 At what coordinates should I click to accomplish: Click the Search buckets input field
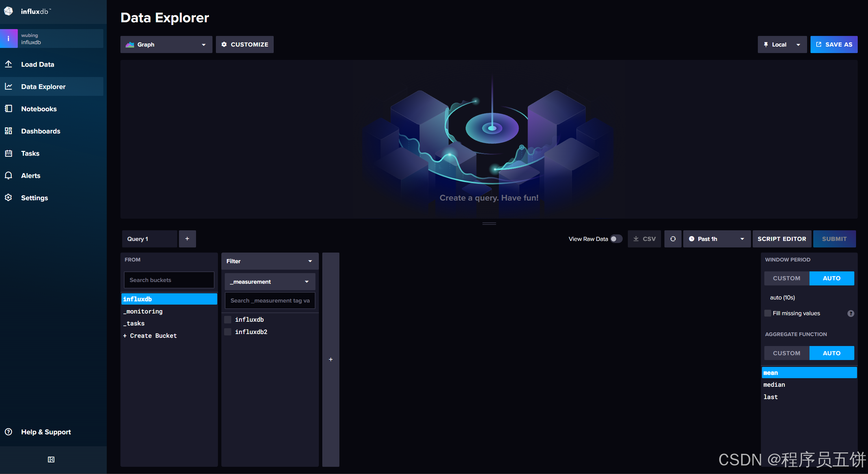pos(169,280)
